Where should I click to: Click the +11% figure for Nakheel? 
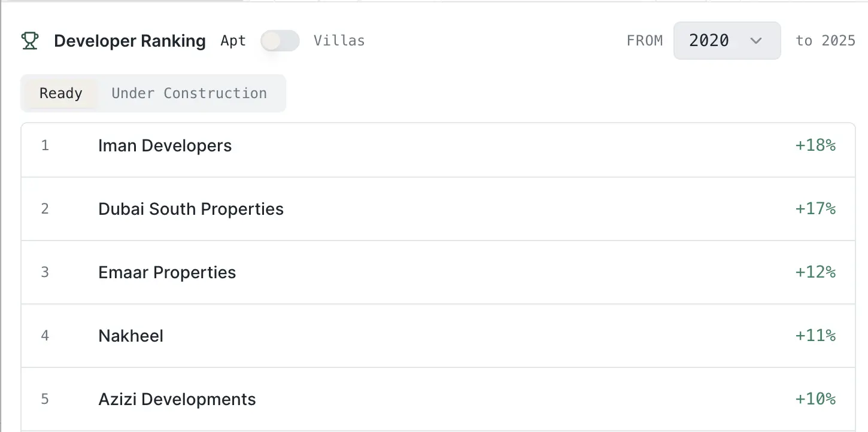815,336
